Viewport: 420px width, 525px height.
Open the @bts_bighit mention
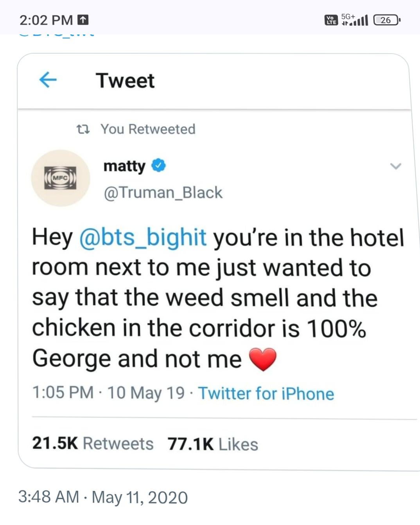point(143,237)
